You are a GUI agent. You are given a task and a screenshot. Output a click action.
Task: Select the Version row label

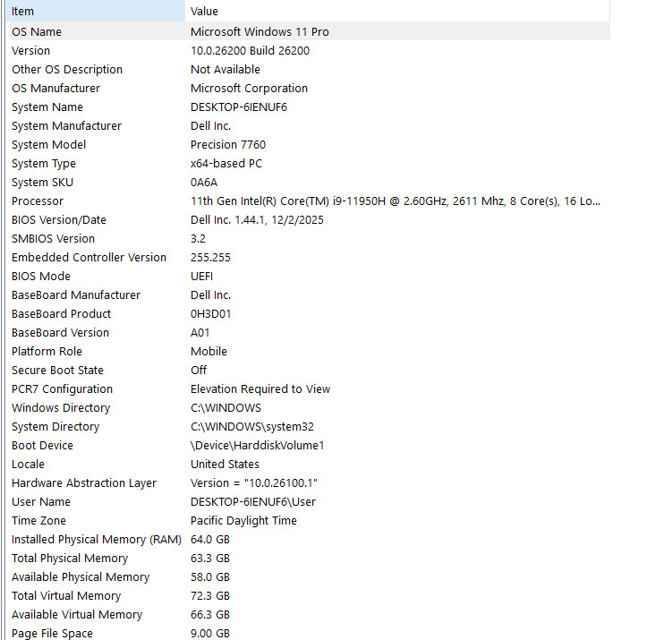pyautogui.click(x=30, y=51)
